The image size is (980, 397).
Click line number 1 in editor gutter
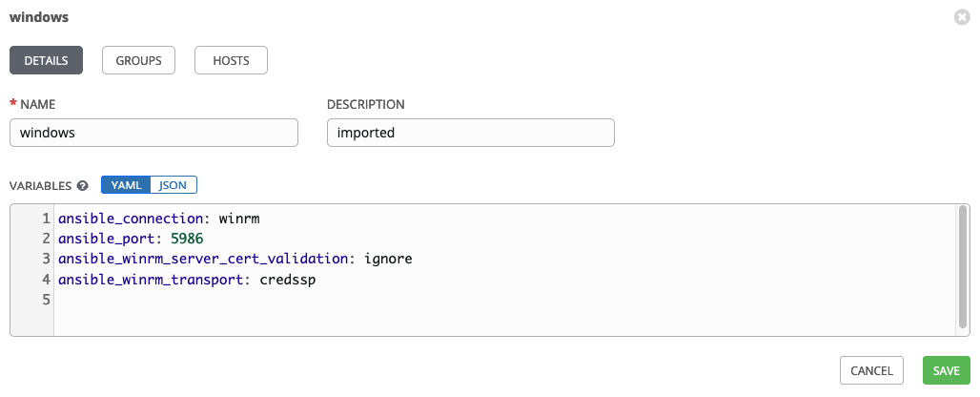46,219
